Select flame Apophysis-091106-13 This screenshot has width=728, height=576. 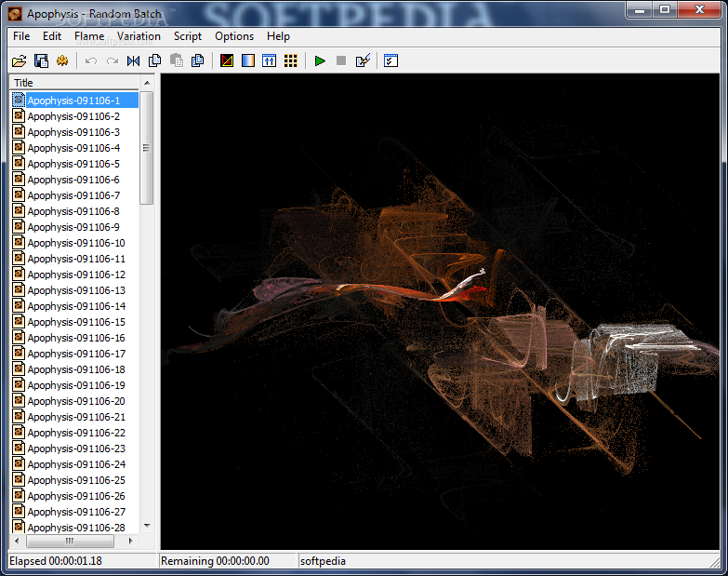coord(74,289)
